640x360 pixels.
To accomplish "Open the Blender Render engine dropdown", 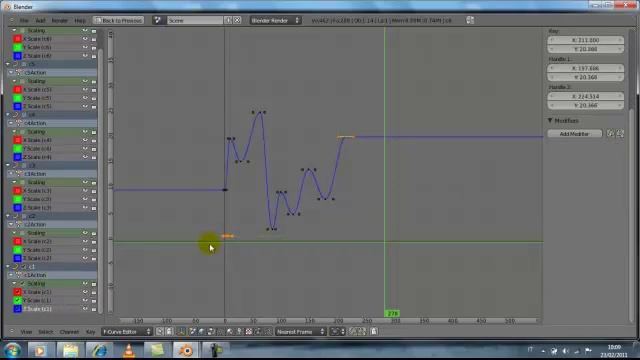I will [275, 20].
